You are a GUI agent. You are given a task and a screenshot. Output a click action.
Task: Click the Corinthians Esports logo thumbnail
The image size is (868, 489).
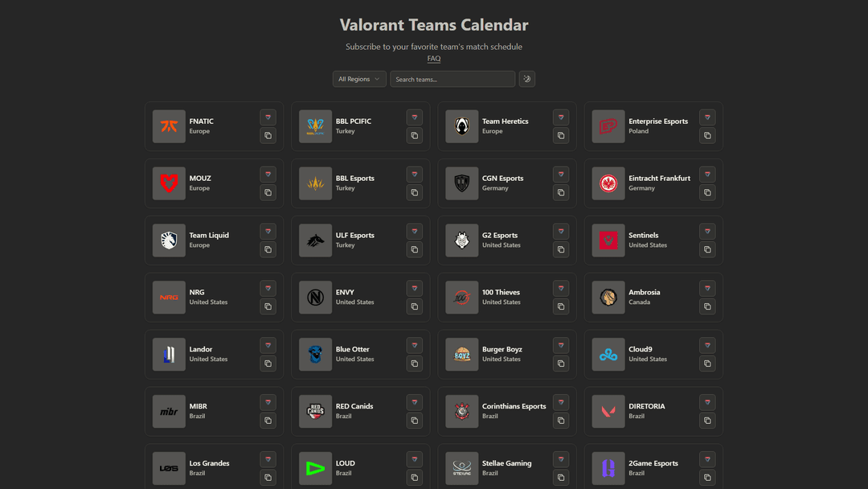point(461,411)
